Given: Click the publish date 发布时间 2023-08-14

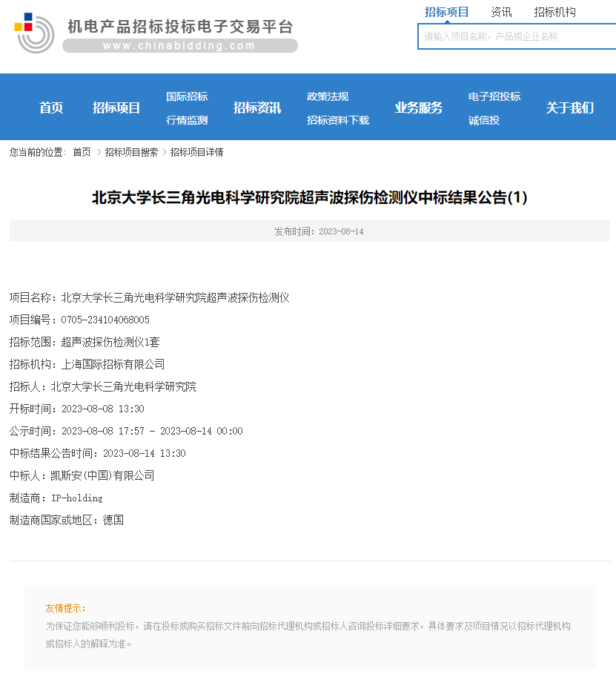Looking at the screenshot, I should [319, 231].
